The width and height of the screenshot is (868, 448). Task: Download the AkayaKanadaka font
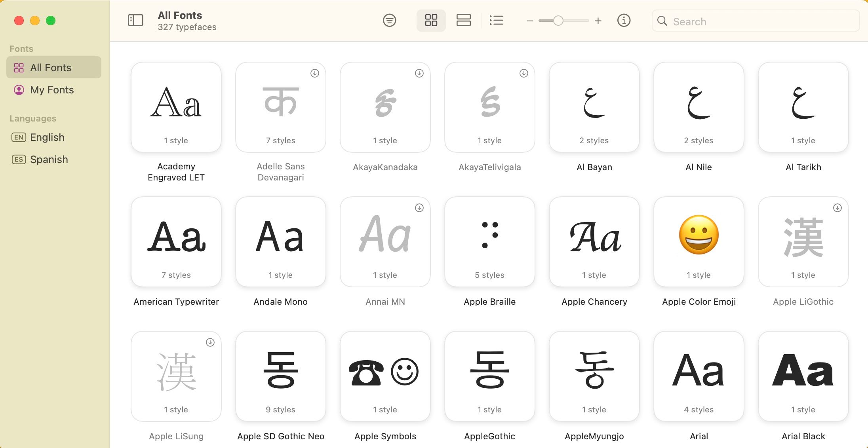click(419, 73)
